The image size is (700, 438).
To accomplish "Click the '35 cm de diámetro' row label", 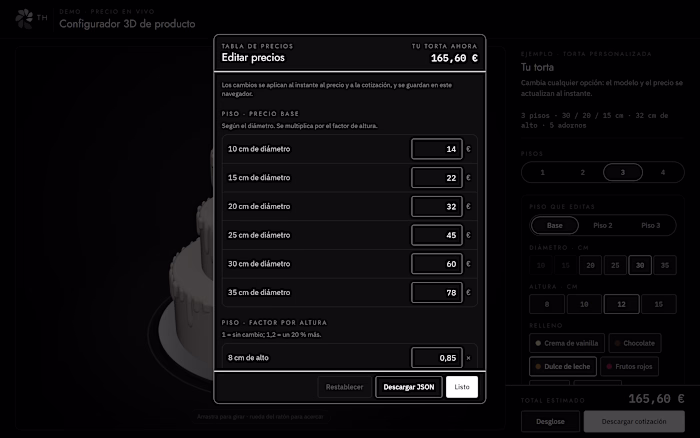I will click(259, 292).
